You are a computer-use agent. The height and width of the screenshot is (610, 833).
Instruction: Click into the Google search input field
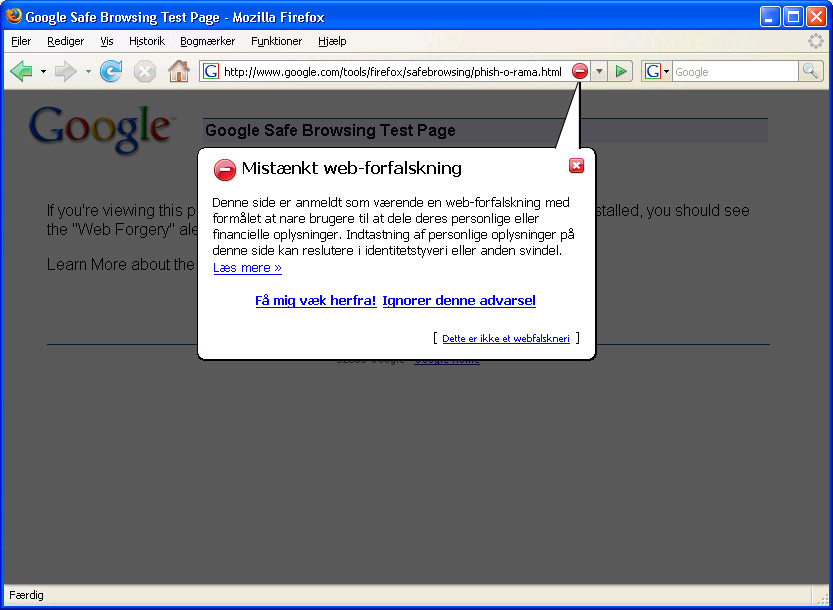pos(735,71)
